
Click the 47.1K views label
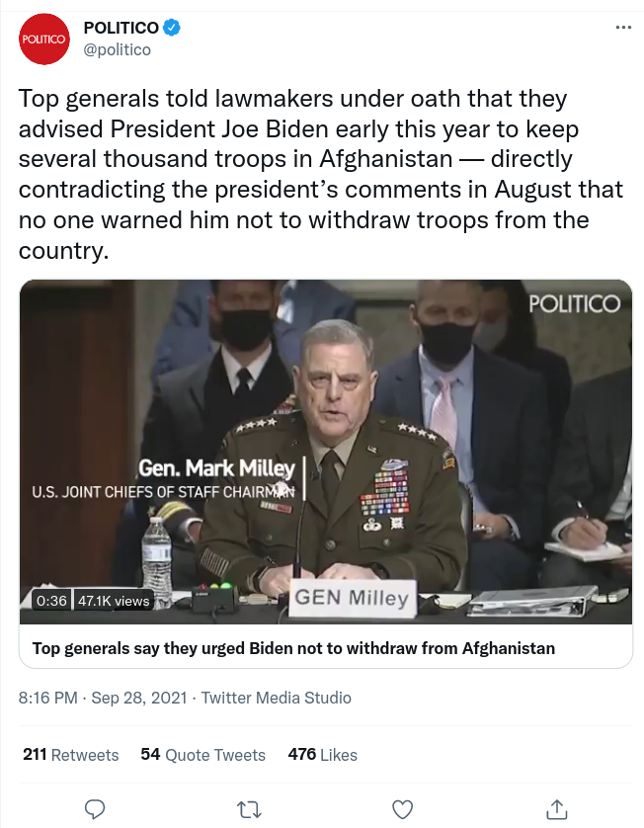(x=114, y=600)
